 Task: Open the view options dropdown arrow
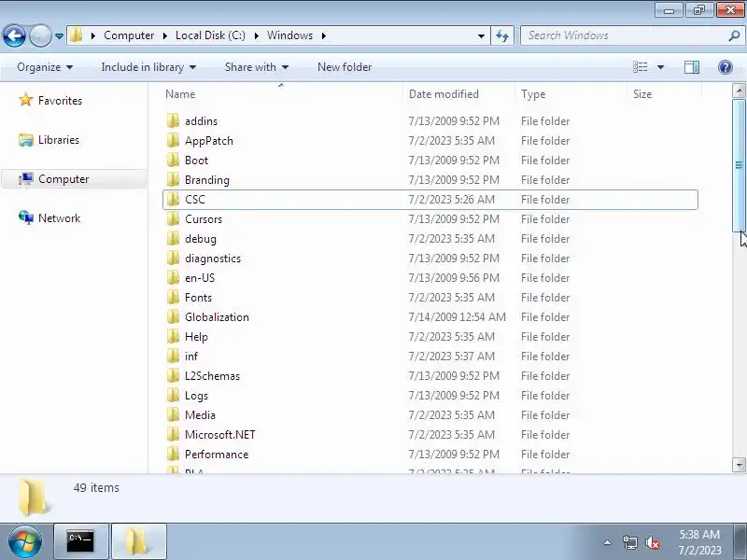[x=661, y=67]
